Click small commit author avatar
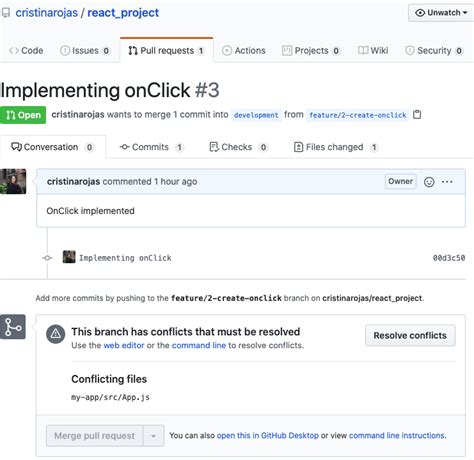Image resolution: width=474 pixels, height=460 pixels. point(69,257)
